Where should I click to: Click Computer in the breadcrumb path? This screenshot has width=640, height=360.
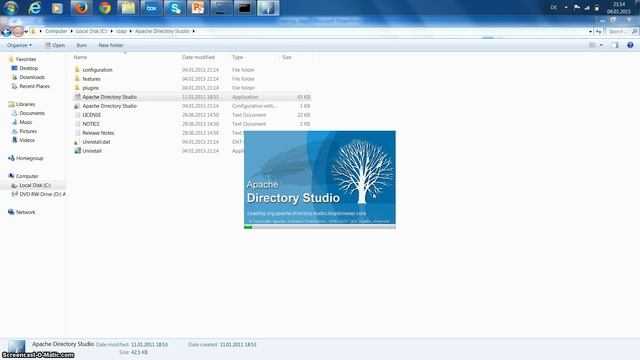point(56,31)
